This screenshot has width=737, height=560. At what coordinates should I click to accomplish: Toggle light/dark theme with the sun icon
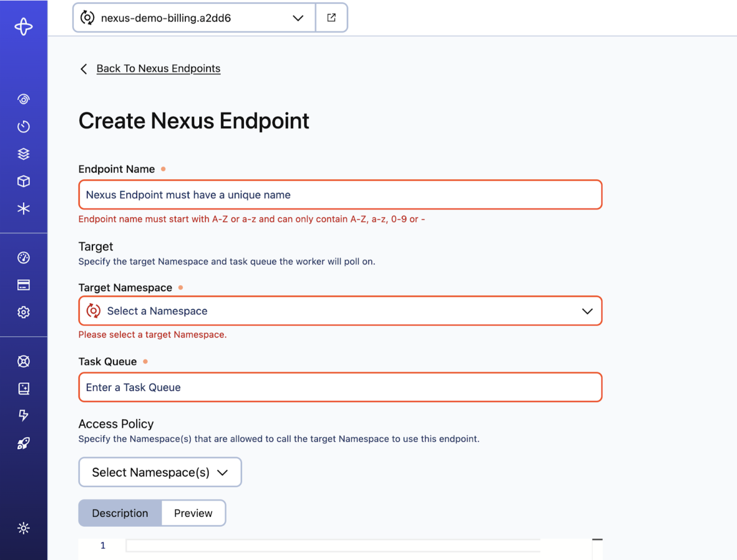point(24,528)
